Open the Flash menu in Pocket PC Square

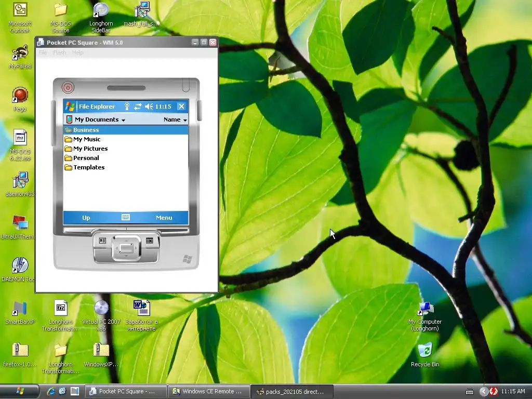[59, 52]
